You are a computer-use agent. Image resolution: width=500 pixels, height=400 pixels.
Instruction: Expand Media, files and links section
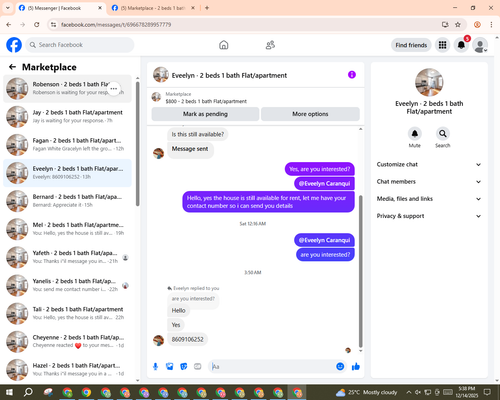(429, 199)
